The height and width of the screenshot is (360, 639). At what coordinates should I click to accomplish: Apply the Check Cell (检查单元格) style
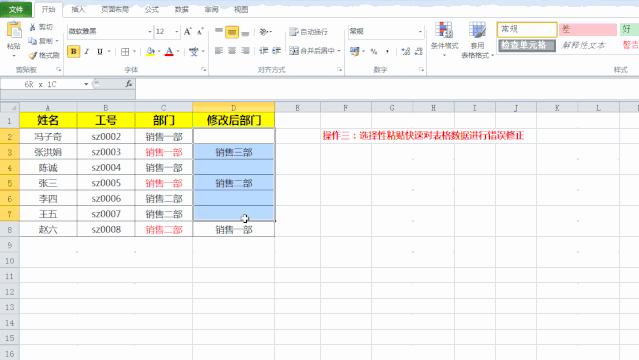click(x=527, y=45)
